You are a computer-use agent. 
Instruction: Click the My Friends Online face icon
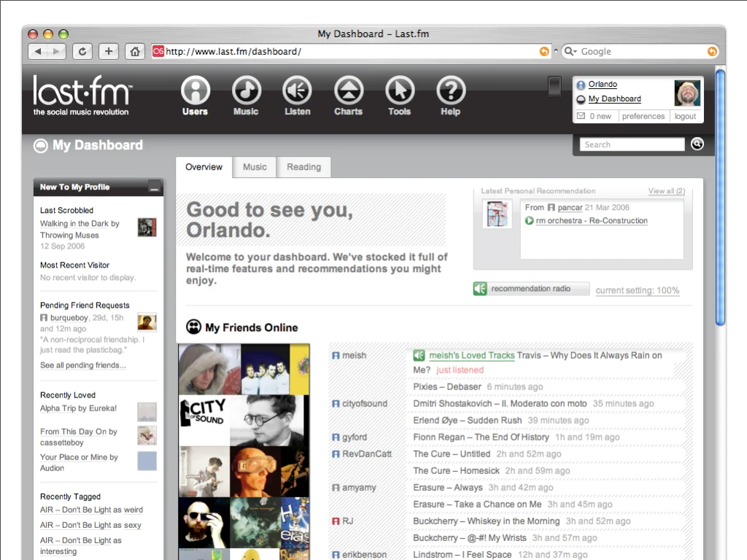click(x=193, y=327)
